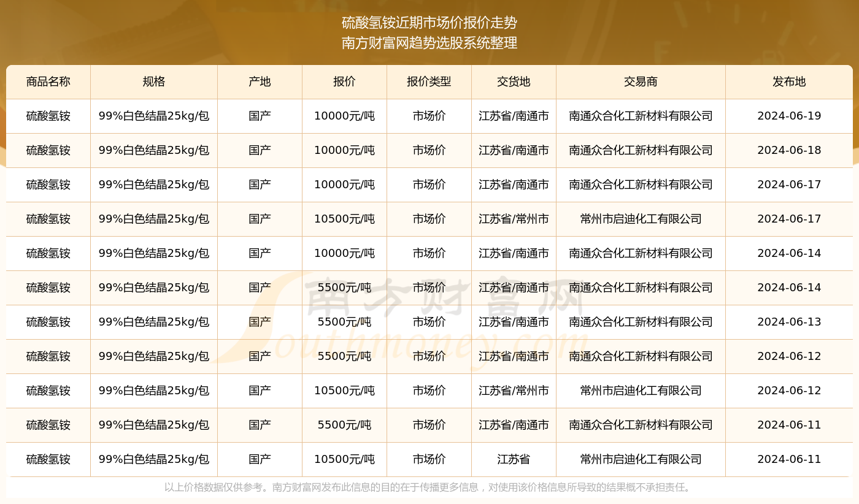Click 江苏省/南通市 in the 2024-06-13 row
This screenshot has height=504, width=859.
pos(514,322)
